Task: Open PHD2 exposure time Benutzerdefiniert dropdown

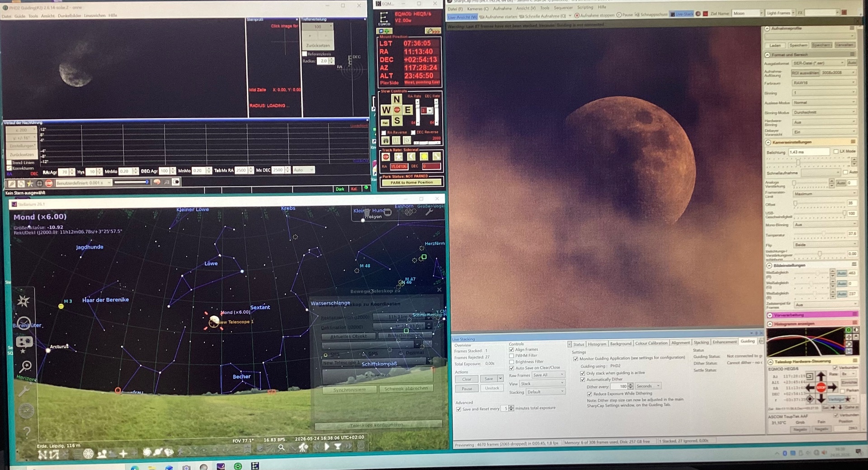Action: 84,183
